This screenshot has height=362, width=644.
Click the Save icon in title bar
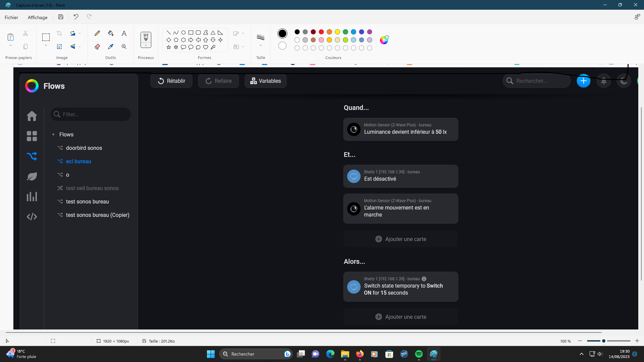click(61, 17)
